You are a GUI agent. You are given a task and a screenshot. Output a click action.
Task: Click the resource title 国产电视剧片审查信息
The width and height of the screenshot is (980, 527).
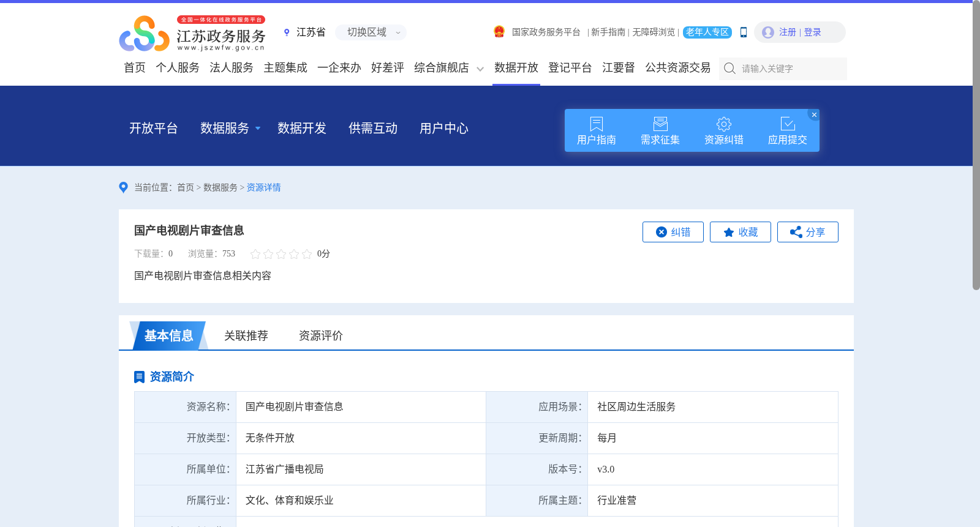point(189,231)
